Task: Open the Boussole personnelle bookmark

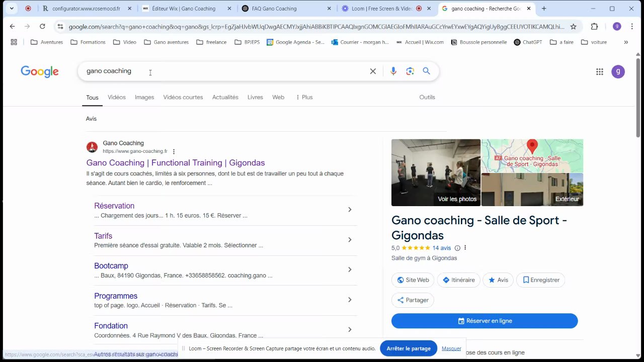Action: (479, 42)
